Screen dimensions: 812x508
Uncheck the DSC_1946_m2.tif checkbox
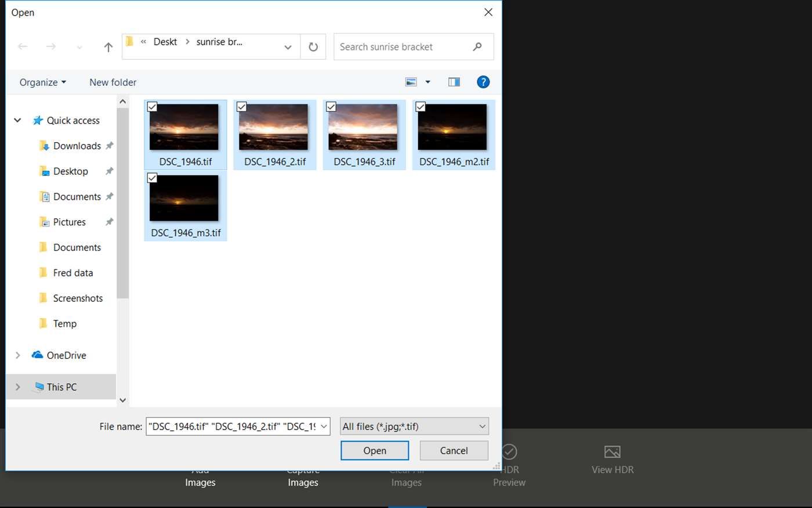tap(420, 106)
